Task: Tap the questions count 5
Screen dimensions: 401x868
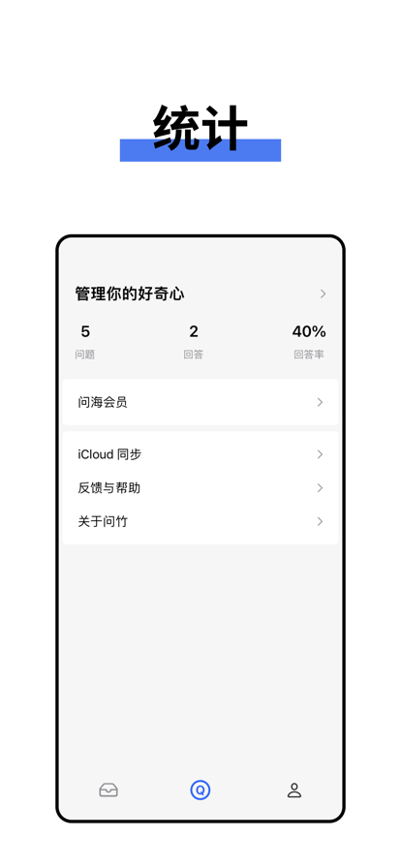Action: [x=85, y=331]
